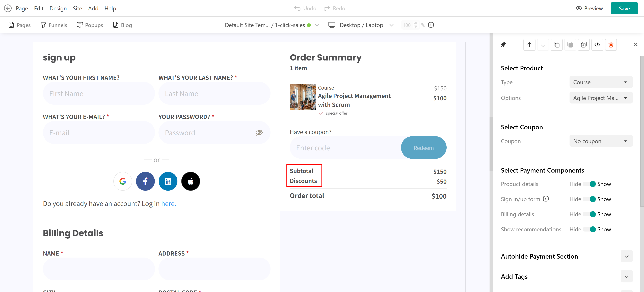Click the back arrow circle icon
This screenshot has width=644, height=292.
point(8,8)
